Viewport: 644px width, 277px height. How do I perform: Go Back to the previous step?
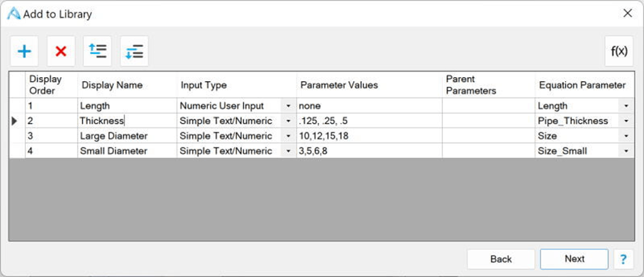pos(501,259)
